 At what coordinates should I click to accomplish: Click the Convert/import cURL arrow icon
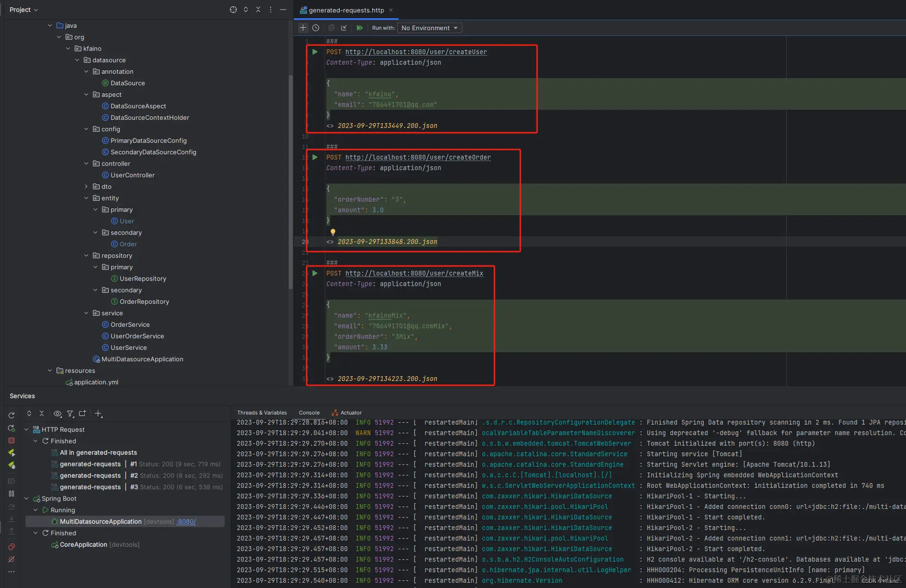(344, 28)
